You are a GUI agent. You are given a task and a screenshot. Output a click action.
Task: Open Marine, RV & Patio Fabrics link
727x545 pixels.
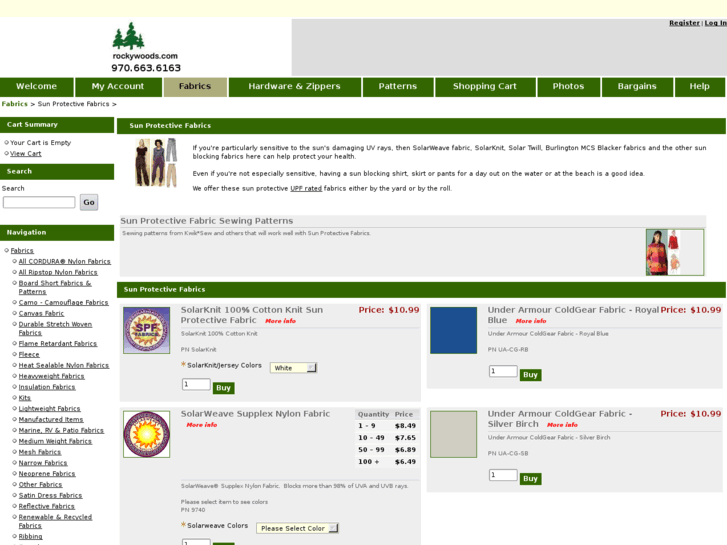(61, 430)
